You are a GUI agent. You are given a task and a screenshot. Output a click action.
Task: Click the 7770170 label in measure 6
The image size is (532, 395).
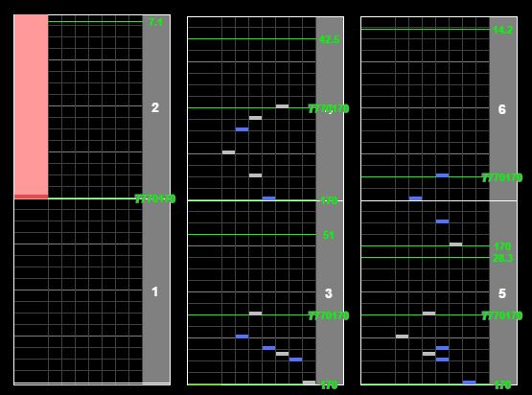pos(502,177)
